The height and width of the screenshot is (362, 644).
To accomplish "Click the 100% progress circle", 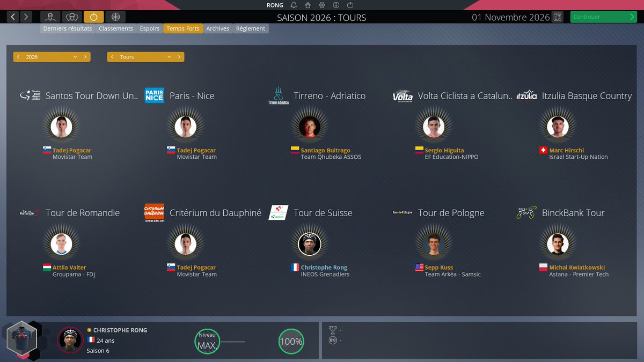I will click(x=291, y=342).
